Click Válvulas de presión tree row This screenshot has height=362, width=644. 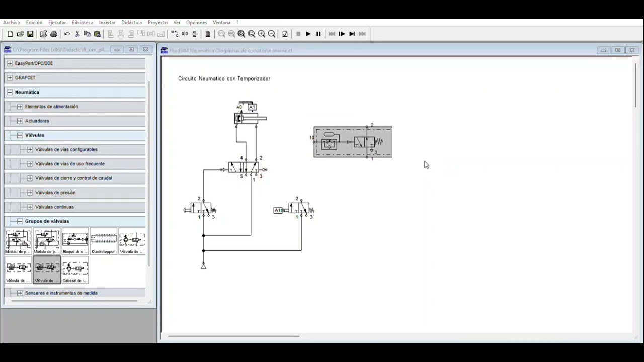pyautogui.click(x=75, y=193)
